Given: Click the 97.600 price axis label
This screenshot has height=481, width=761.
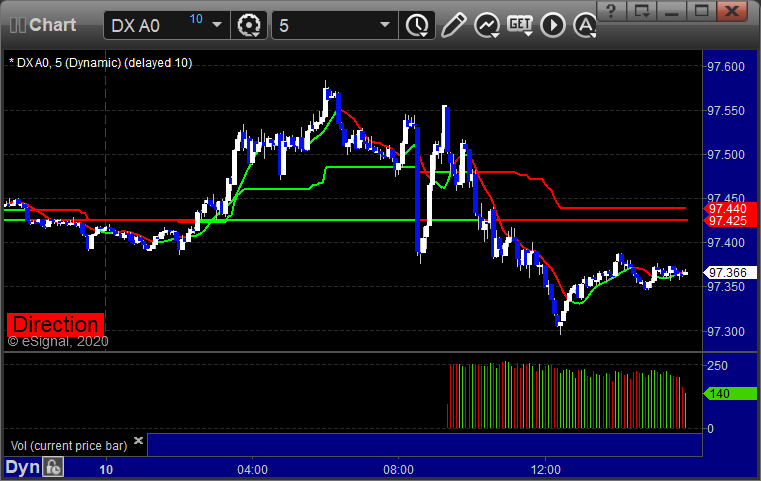Looking at the screenshot, I should point(726,66).
